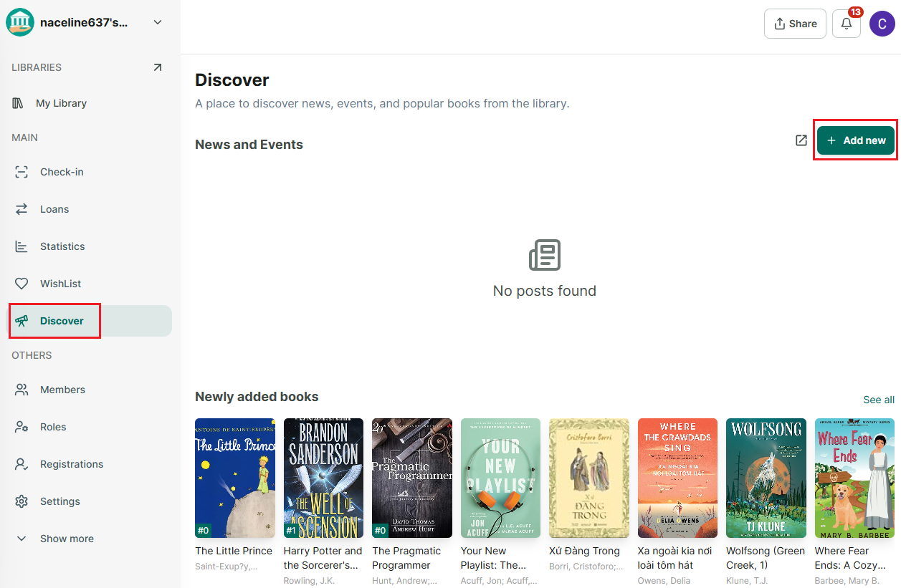Click the Settings gear icon
Viewport: 901px width, 588px height.
pyautogui.click(x=22, y=501)
